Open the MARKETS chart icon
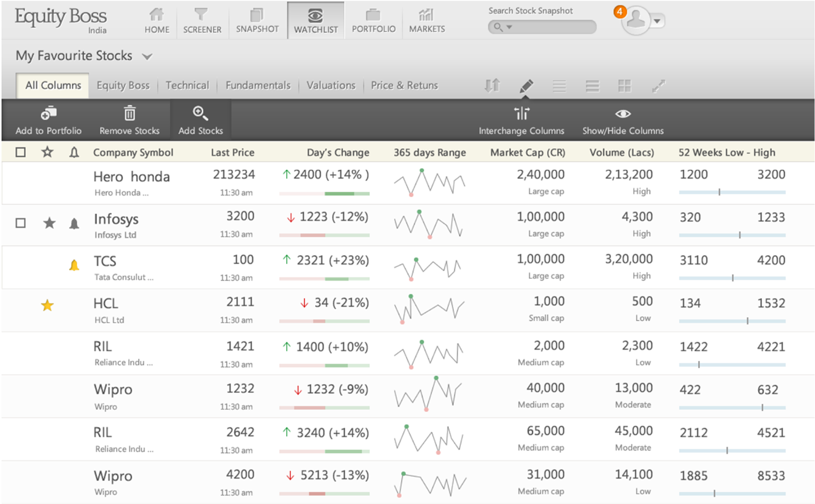Image resolution: width=815 pixels, height=504 pixels. tap(426, 14)
